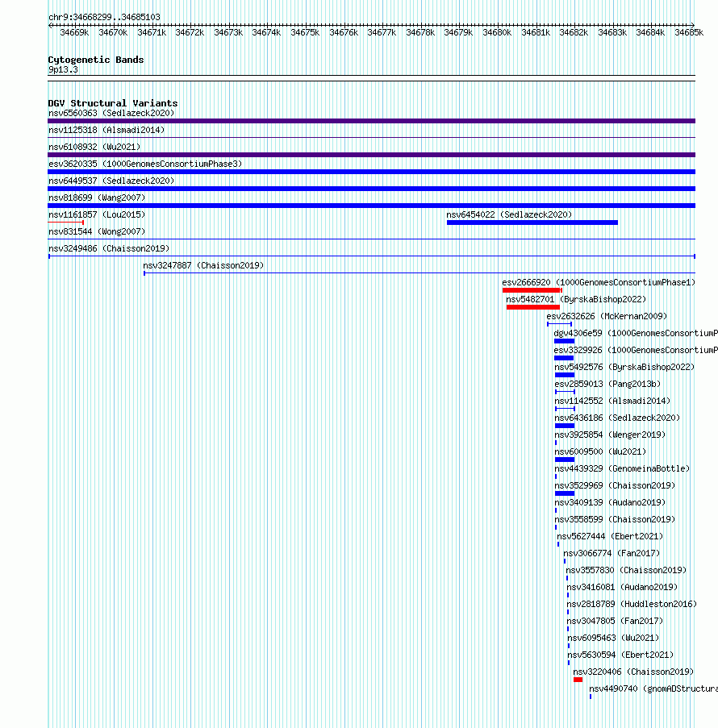The width and height of the screenshot is (718, 728).
Task: Click the 34675k ruler tick label
Action: click(305, 32)
